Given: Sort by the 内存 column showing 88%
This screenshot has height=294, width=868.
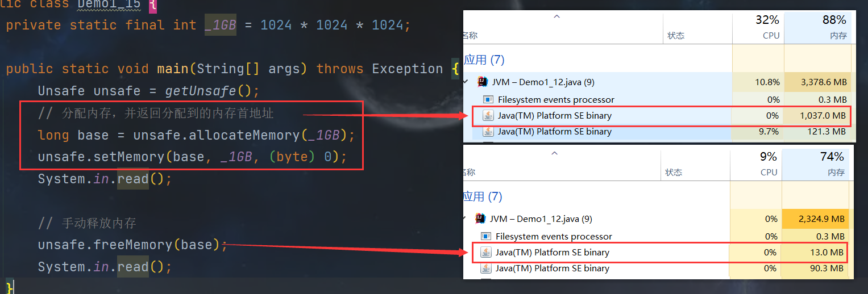Looking at the screenshot, I should 834,27.
